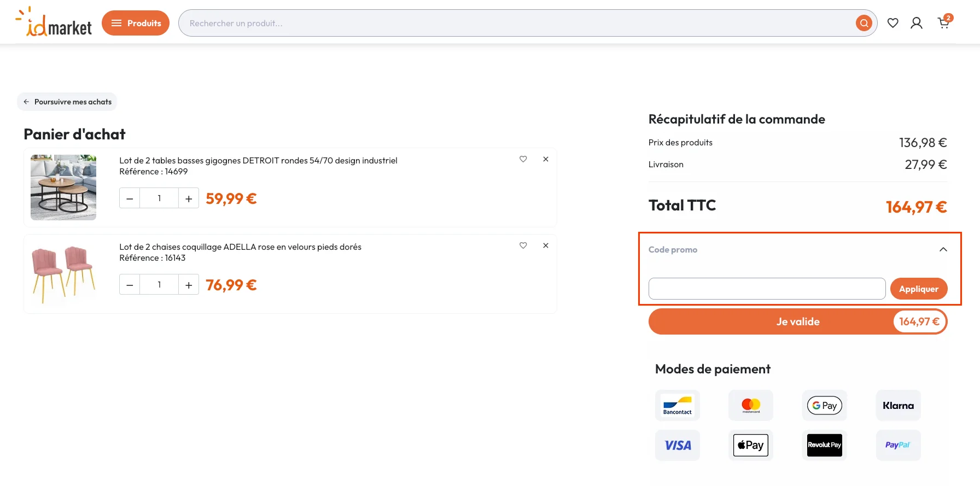The image size is (980, 486).
Task: Click the Référence : 14699 text
Action: pos(154,171)
